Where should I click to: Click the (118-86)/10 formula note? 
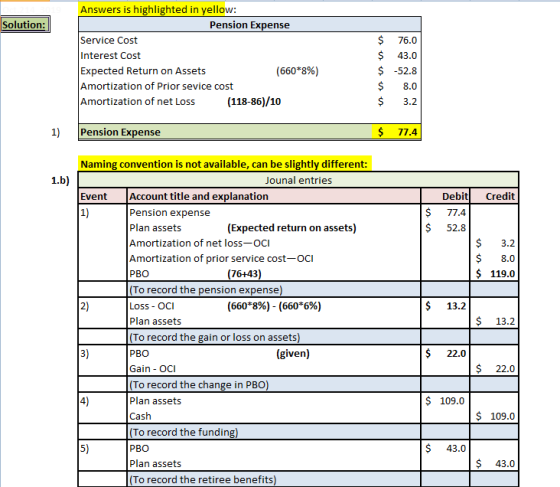click(254, 102)
